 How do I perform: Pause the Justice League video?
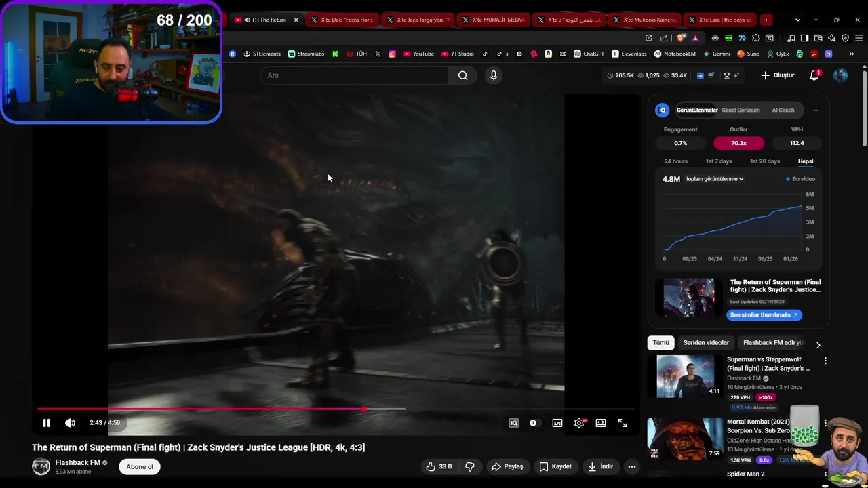(46, 423)
